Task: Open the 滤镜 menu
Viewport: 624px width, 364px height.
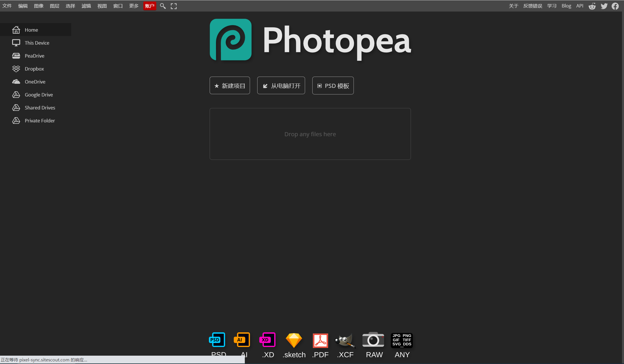Action: (x=86, y=6)
